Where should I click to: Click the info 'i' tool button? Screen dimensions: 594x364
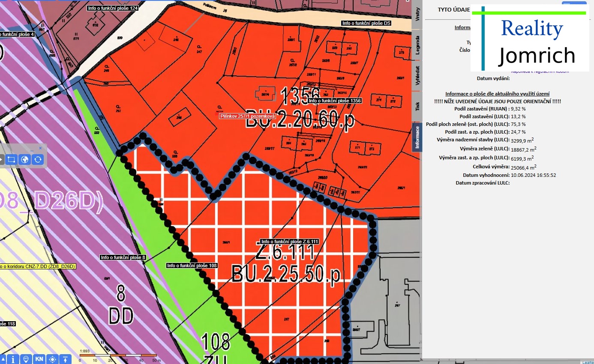pos(13,359)
